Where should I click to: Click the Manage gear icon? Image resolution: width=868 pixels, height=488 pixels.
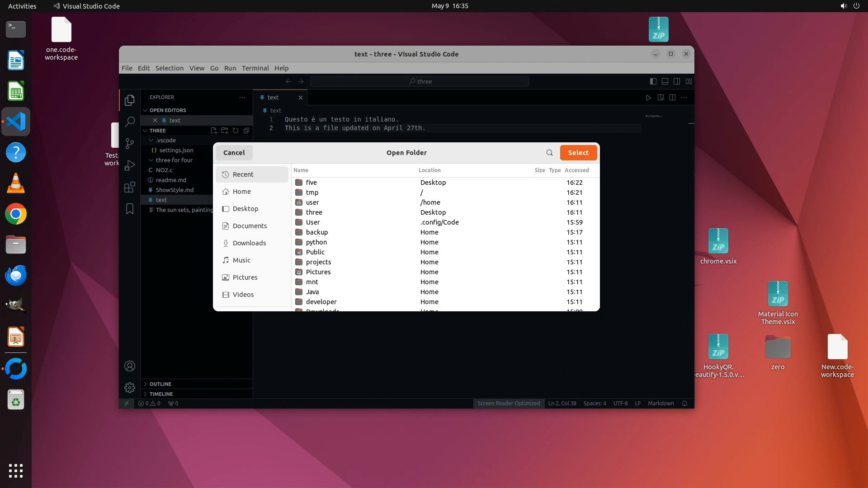point(130,387)
